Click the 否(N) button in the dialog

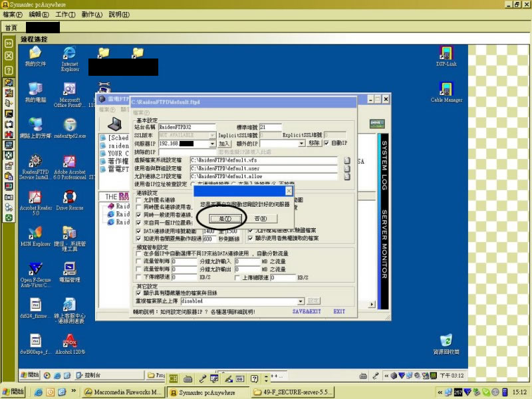pyautogui.click(x=261, y=219)
